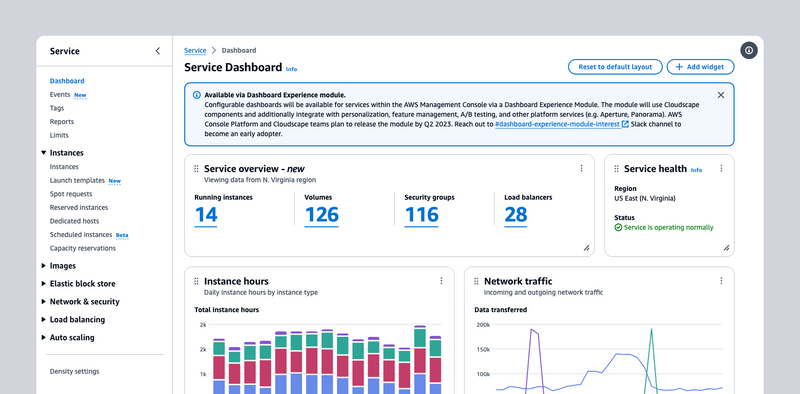Dismiss the Dashboard Experience module alert
The height and width of the screenshot is (394, 800).
click(721, 95)
